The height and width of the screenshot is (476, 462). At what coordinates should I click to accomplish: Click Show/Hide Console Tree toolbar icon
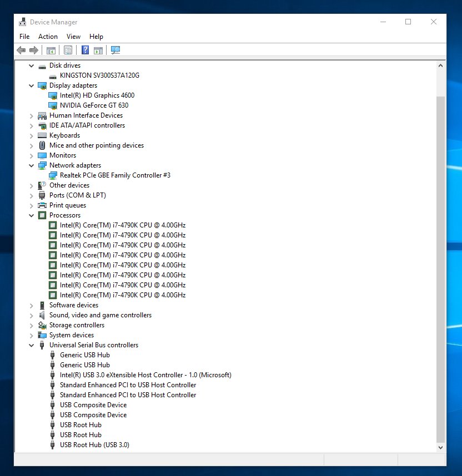click(x=51, y=50)
